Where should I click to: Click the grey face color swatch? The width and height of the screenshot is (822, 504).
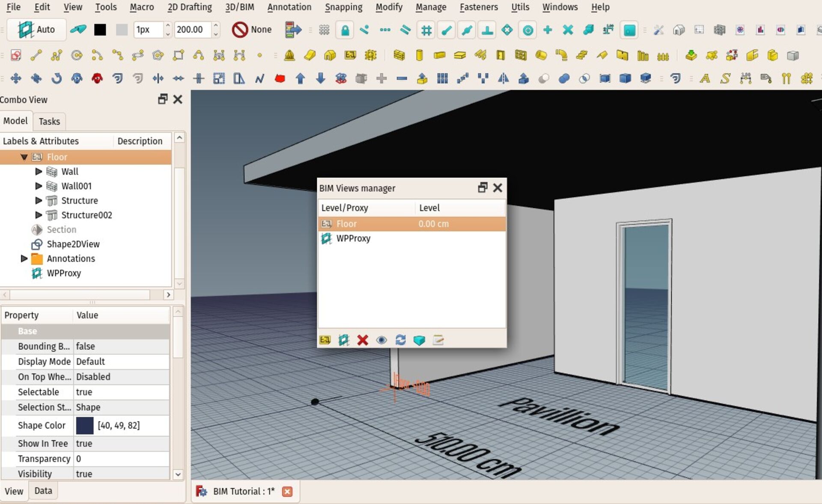[122, 30]
